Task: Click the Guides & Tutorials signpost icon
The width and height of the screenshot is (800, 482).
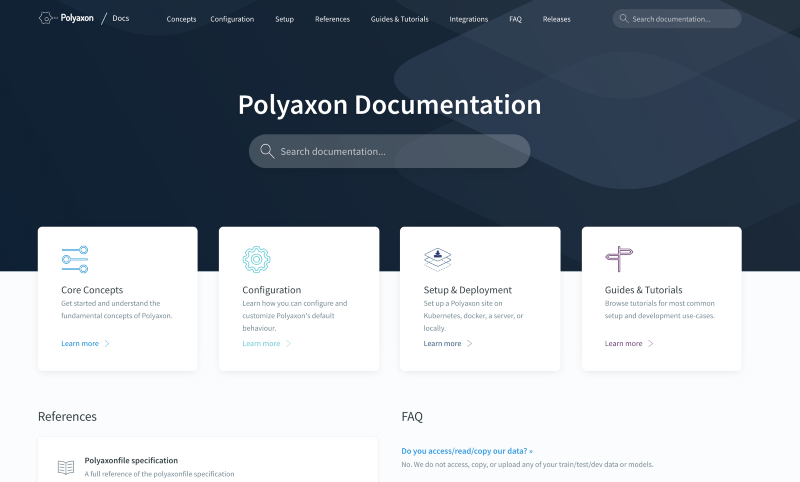Action: 619,259
